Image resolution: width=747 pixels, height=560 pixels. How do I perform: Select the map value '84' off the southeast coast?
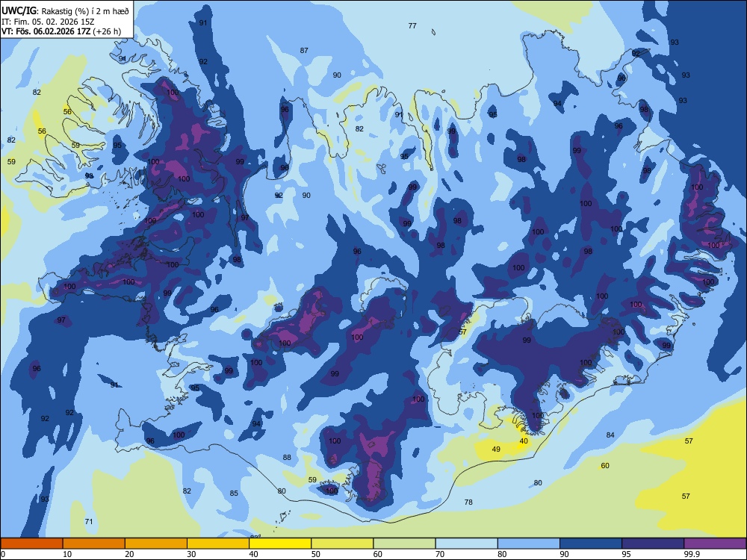[610, 435]
